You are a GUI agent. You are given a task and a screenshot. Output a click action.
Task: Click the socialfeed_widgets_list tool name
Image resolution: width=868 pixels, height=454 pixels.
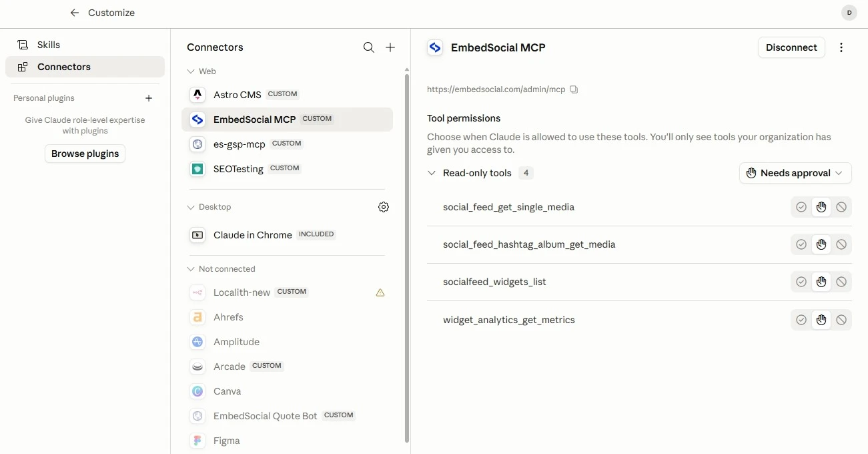494,282
